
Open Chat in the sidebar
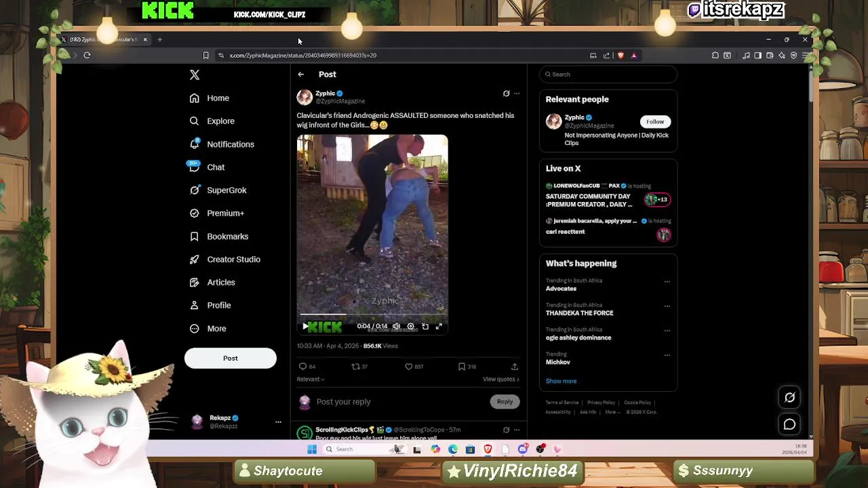(x=207, y=167)
